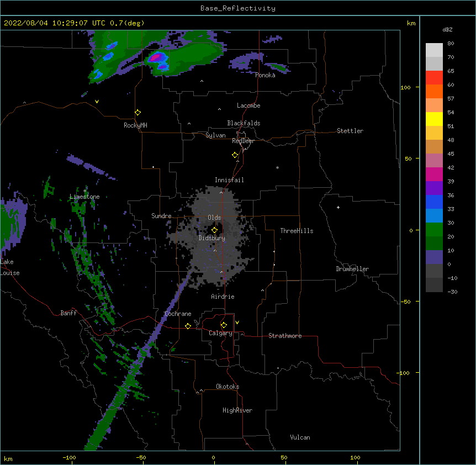Select the Strathmore label
Viewport: 476px width, 465px height.
point(285,336)
